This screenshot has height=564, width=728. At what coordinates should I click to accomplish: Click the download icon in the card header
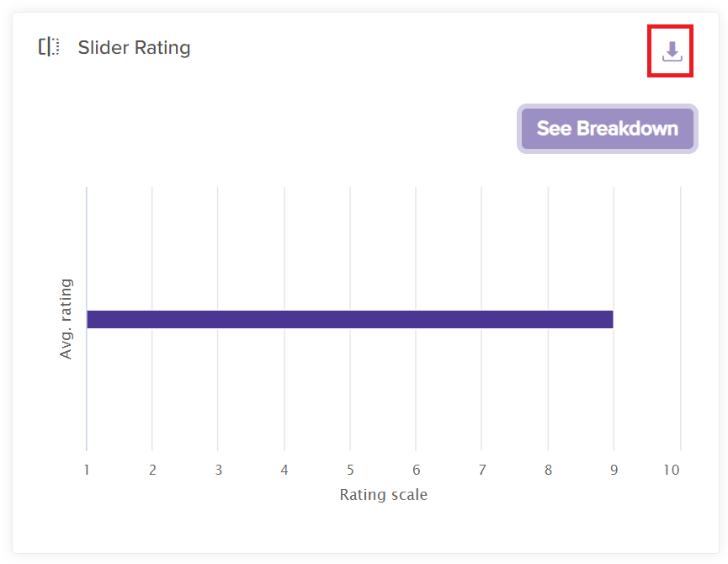(671, 51)
